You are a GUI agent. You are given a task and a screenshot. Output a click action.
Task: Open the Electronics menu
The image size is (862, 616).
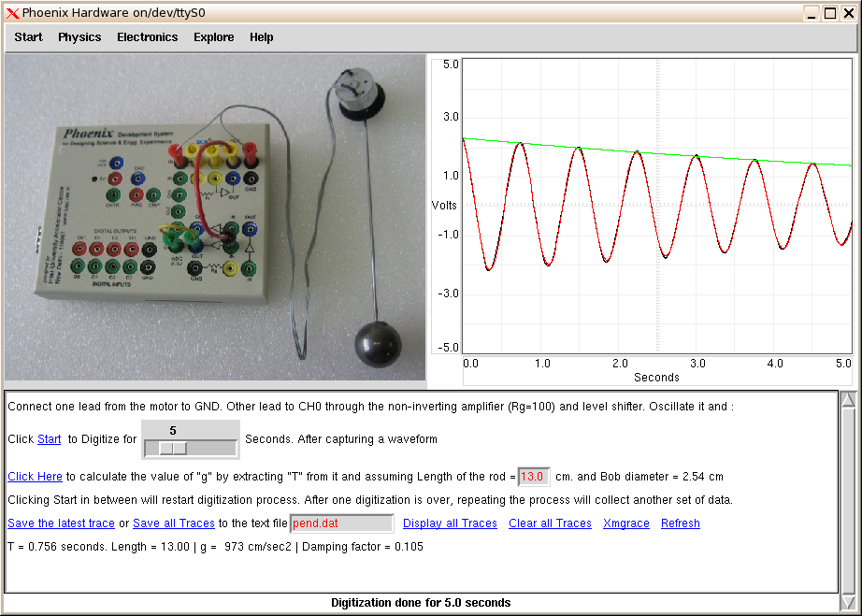[148, 37]
